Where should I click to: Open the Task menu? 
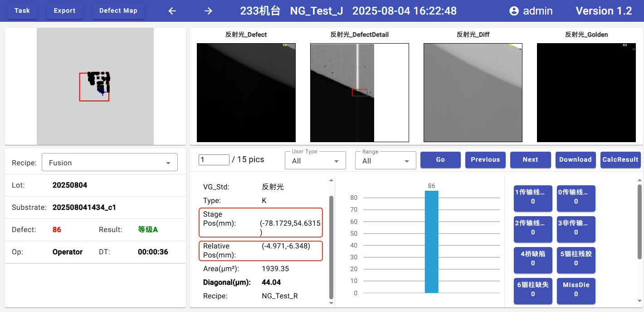pyautogui.click(x=22, y=11)
